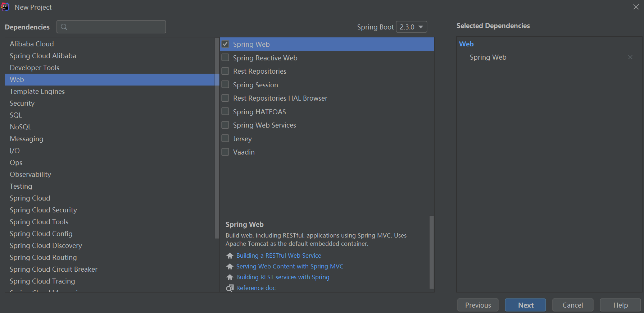This screenshot has width=644, height=313.
Task: Open the Messaging category
Action: (x=110, y=139)
